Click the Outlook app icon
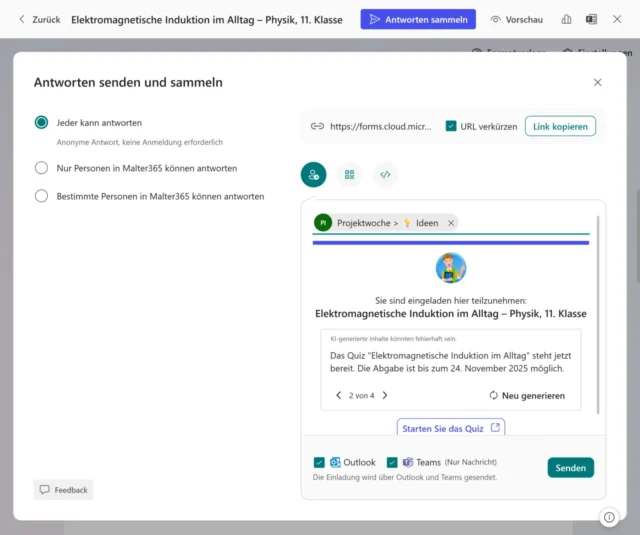This screenshot has height=535, width=640. (335, 462)
